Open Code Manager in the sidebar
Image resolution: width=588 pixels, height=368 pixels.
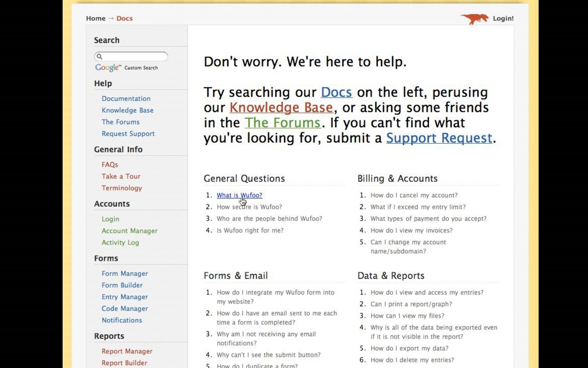point(124,309)
